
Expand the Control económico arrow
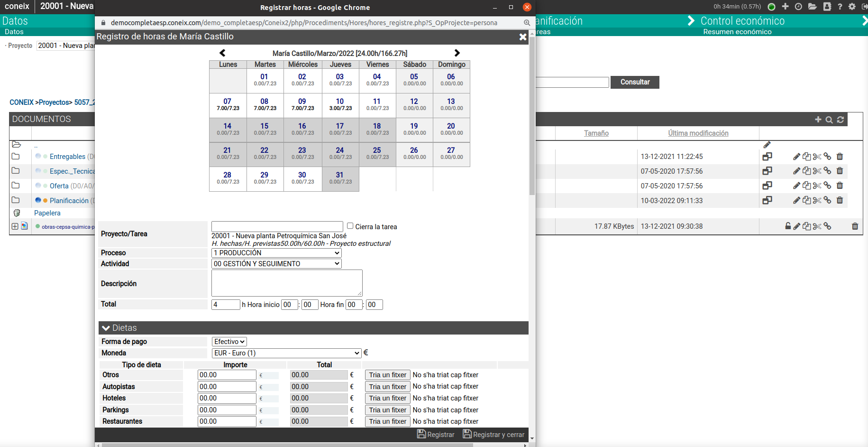click(x=691, y=21)
